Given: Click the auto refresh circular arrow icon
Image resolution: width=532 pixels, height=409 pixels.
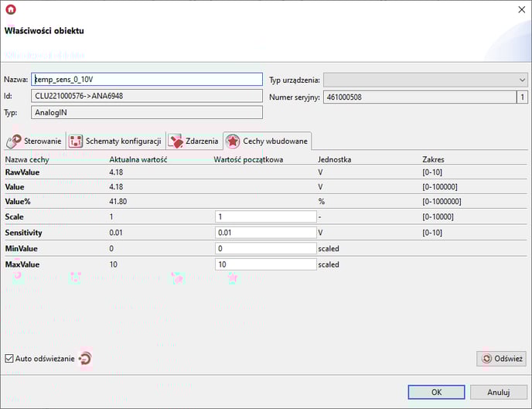Looking at the screenshot, I should 85,359.
